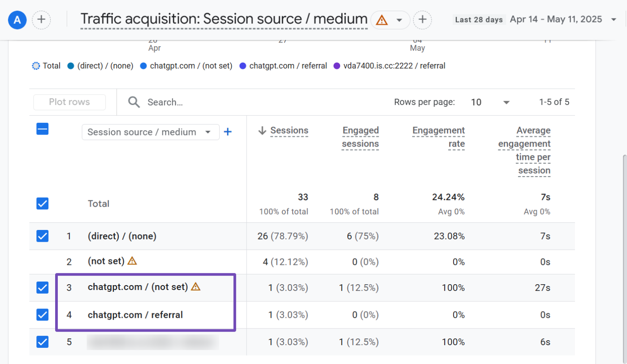Click the down arrow sort icon beside Sessions
This screenshot has width=627, height=364.
pyautogui.click(x=262, y=131)
